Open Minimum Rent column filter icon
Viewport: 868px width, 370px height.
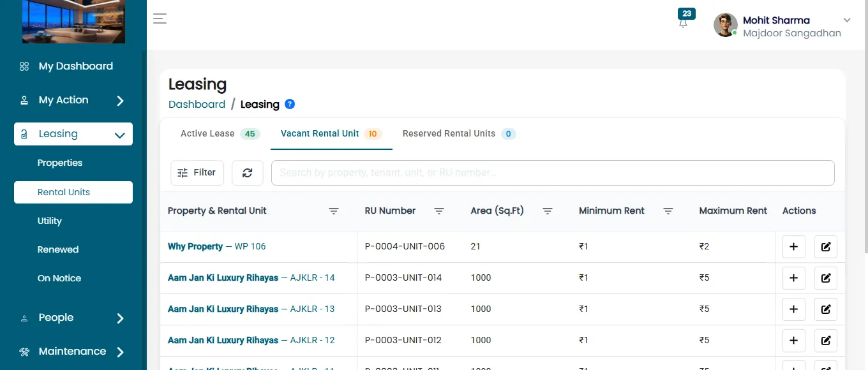coord(668,211)
